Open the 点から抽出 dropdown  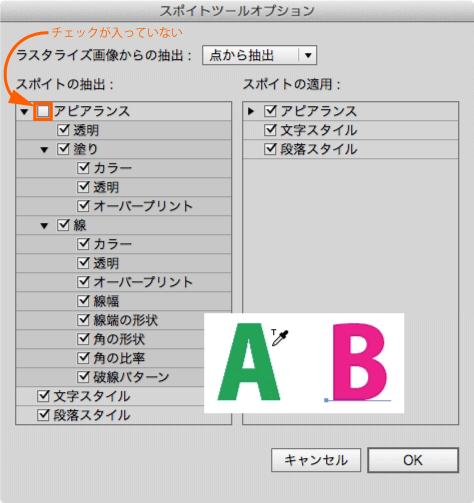pyautogui.click(x=259, y=55)
